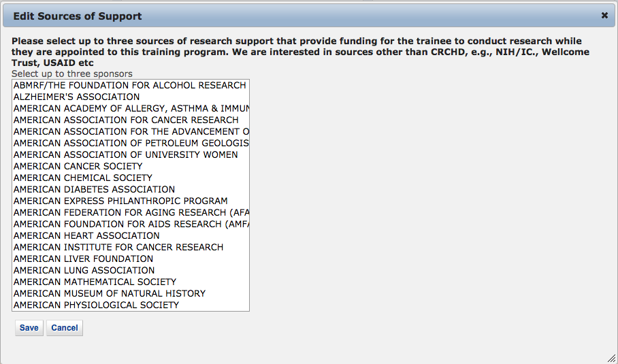Close the Edit Sources of Support dialog
Screen dimensions: 618x364
[x=604, y=15]
